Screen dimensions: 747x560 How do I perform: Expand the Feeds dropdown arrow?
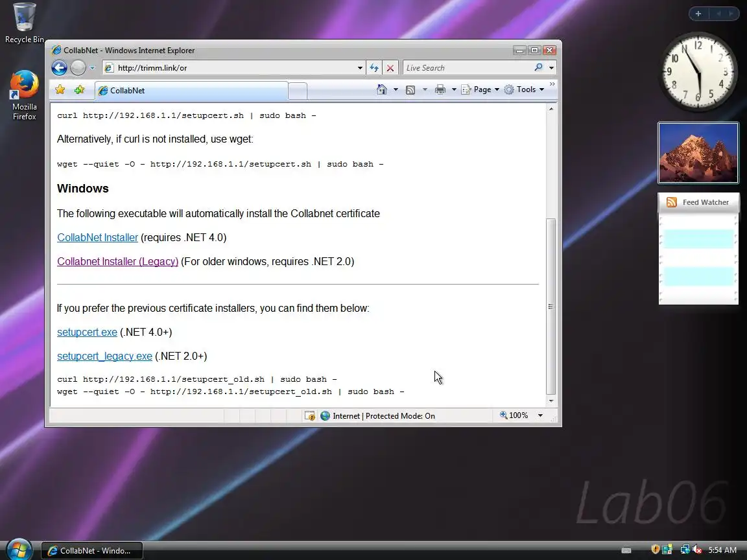[425, 89]
